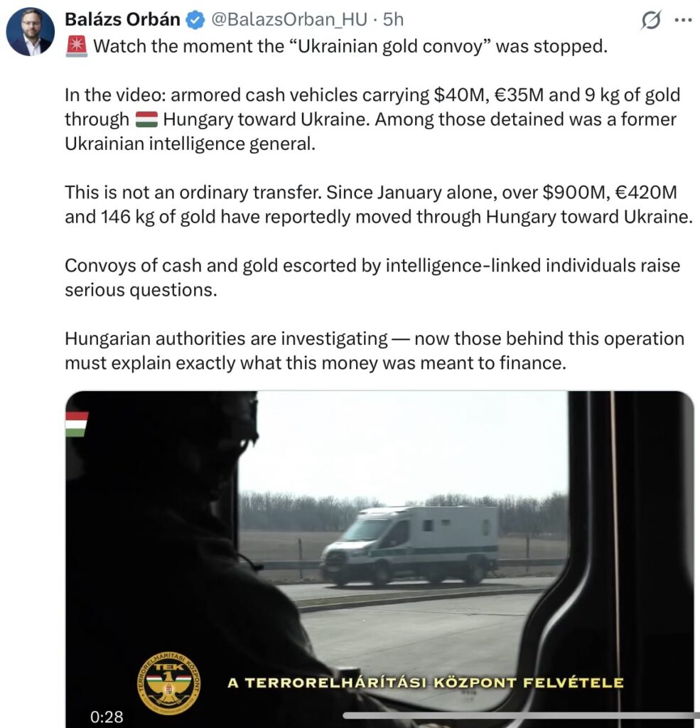
Task: Click the 0:28 video duration label
Action: point(107,717)
